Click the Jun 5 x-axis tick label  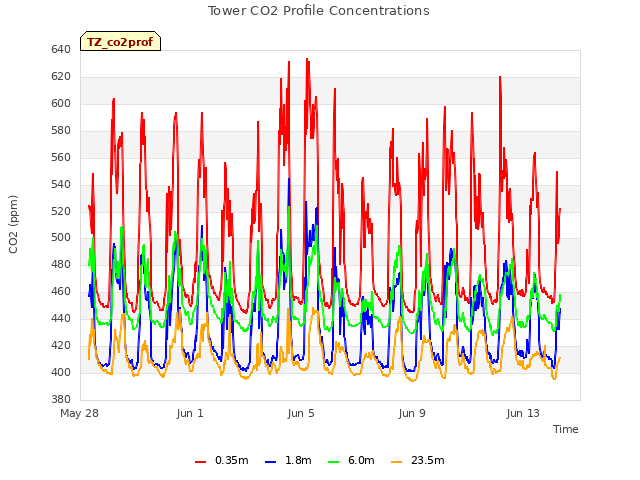point(301,413)
